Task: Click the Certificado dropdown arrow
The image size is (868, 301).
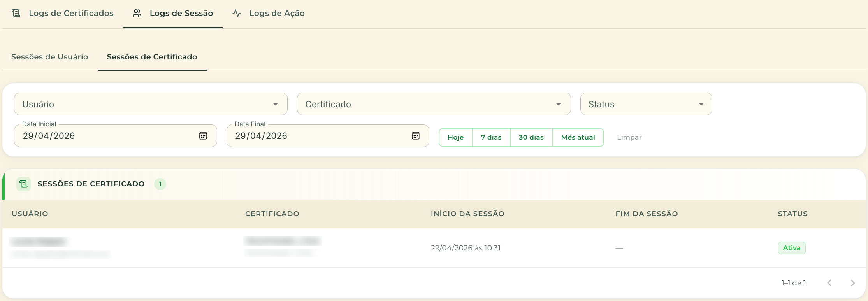Action: (559, 104)
